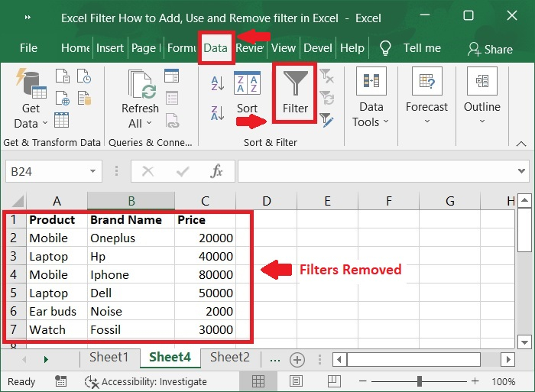Click vertical scrollbar up arrow
This screenshot has width=535, height=392.
click(x=524, y=200)
